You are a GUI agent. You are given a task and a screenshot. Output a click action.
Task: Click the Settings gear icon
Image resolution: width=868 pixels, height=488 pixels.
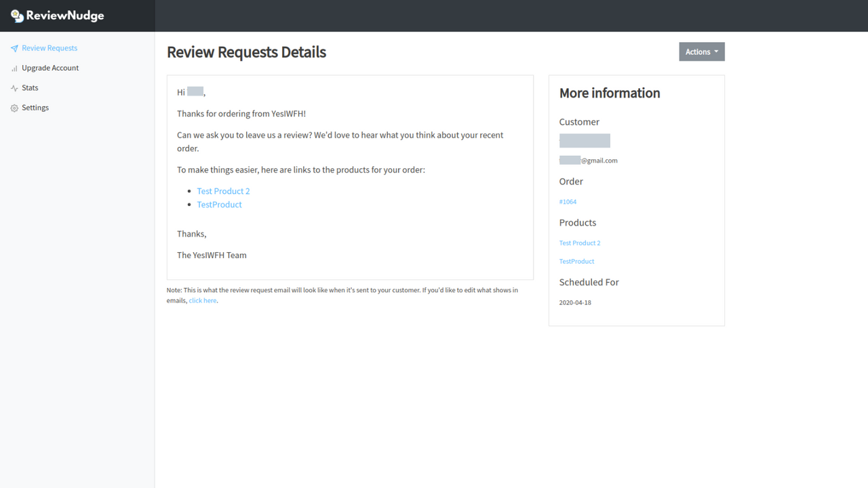coord(14,107)
